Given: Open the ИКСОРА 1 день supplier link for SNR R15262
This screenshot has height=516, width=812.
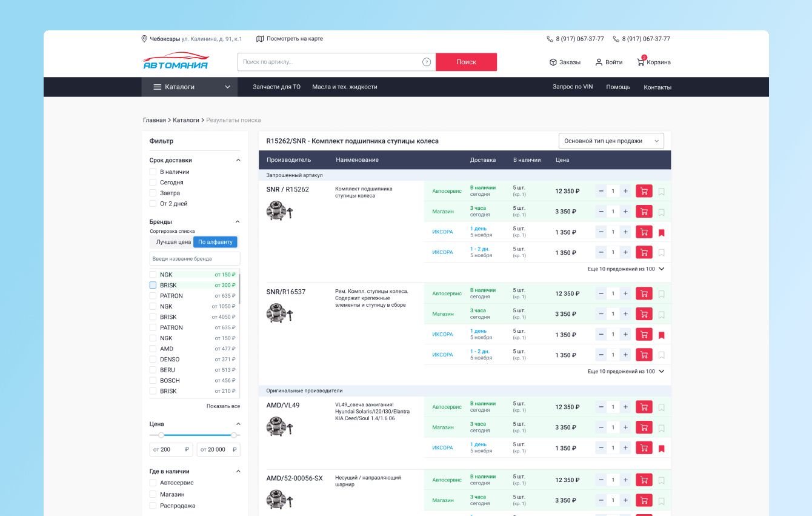Looking at the screenshot, I should [x=442, y=232].
